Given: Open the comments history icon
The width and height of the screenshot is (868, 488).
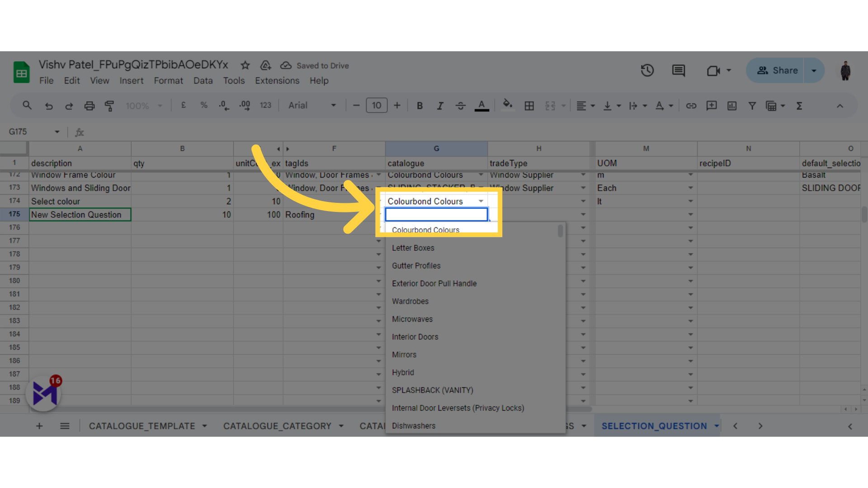Looking at the screenshot, I should 678,70.
